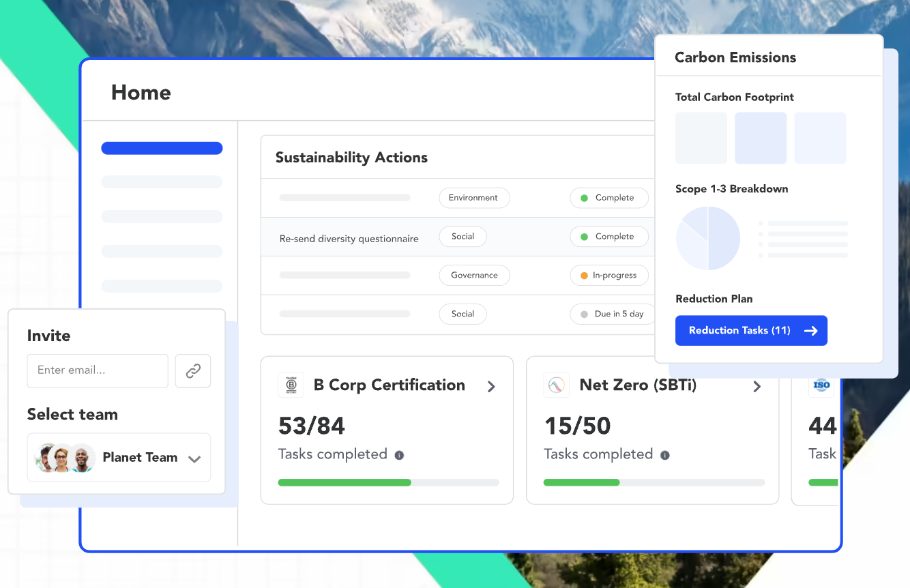Image resolution: width=910 pixels, height=588 pixels.
Task: Select the ISO logo icon card
Action: tap(821, 385)
